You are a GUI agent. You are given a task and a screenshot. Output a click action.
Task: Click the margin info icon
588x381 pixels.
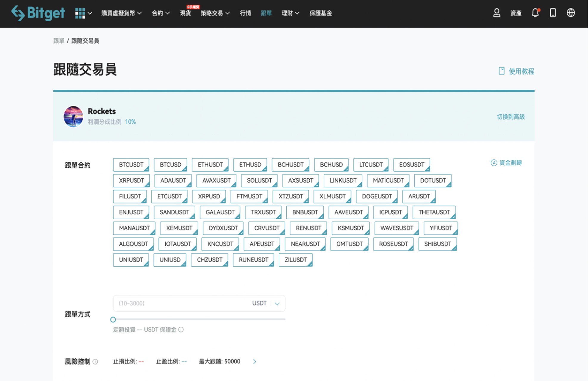(181, 329)
